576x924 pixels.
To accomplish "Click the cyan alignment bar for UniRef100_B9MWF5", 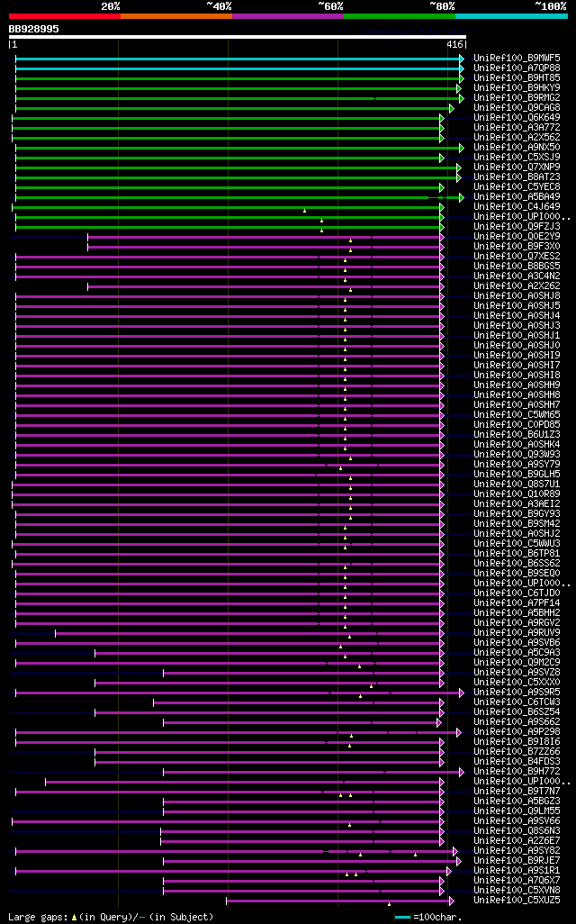I will pyautogui.click(x=239, y=59).
